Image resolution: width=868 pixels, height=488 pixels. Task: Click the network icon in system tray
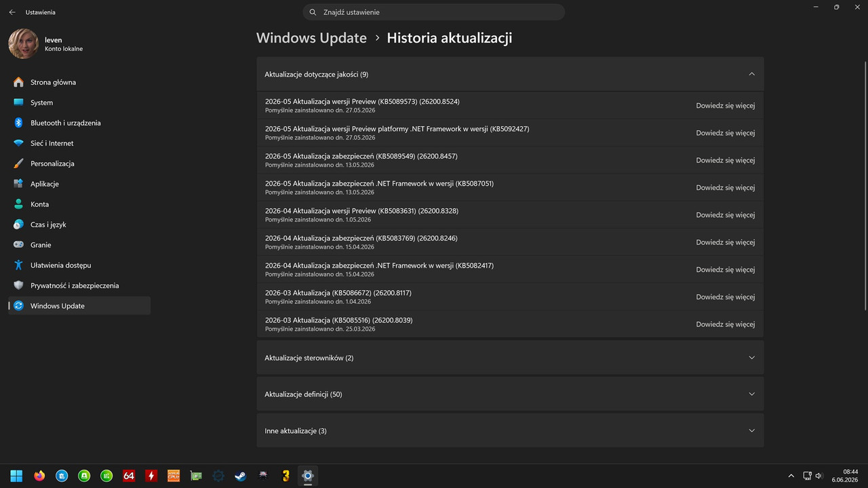[807, 476]
